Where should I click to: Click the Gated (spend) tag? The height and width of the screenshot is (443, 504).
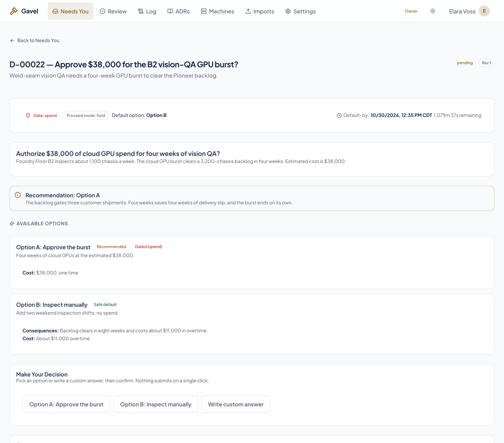coord(148,247)
